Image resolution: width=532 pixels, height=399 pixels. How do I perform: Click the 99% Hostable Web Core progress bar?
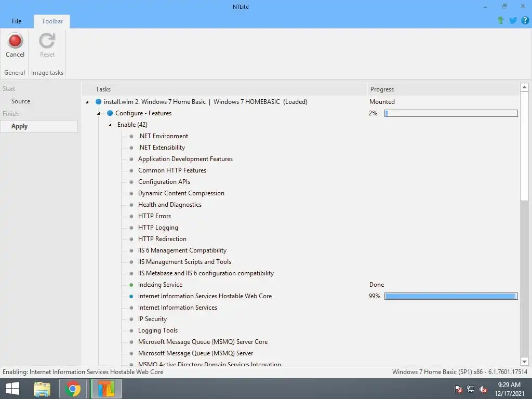tap(451, 296)
